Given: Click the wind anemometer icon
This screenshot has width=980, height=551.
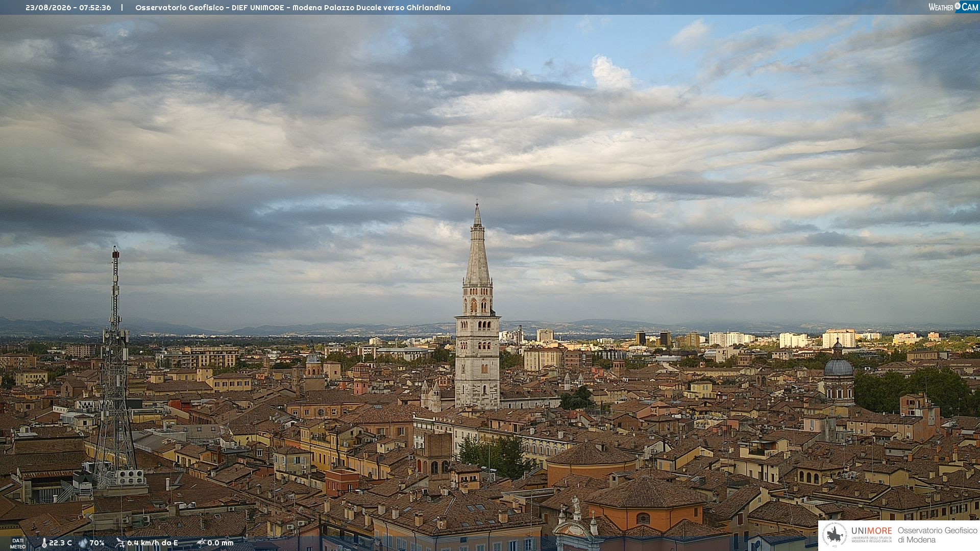Looking at the screenshot, I should [120, 543].
